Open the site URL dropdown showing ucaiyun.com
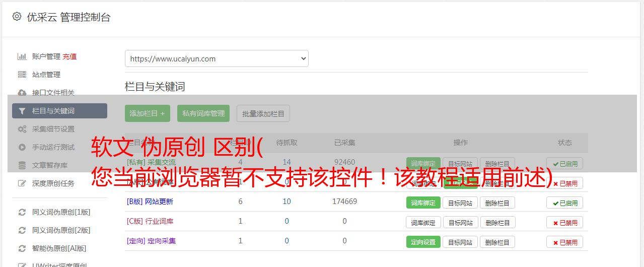 pos(217,58)
